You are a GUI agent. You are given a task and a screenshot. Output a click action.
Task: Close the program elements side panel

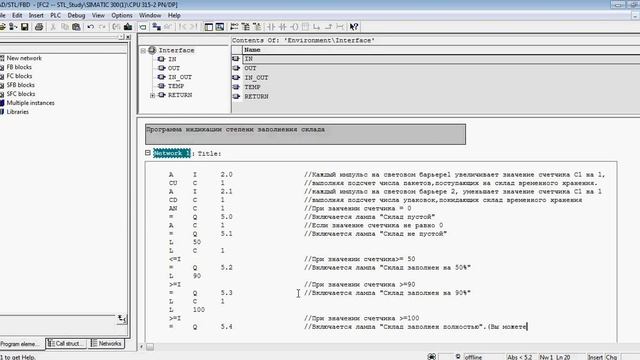[128, 37]
